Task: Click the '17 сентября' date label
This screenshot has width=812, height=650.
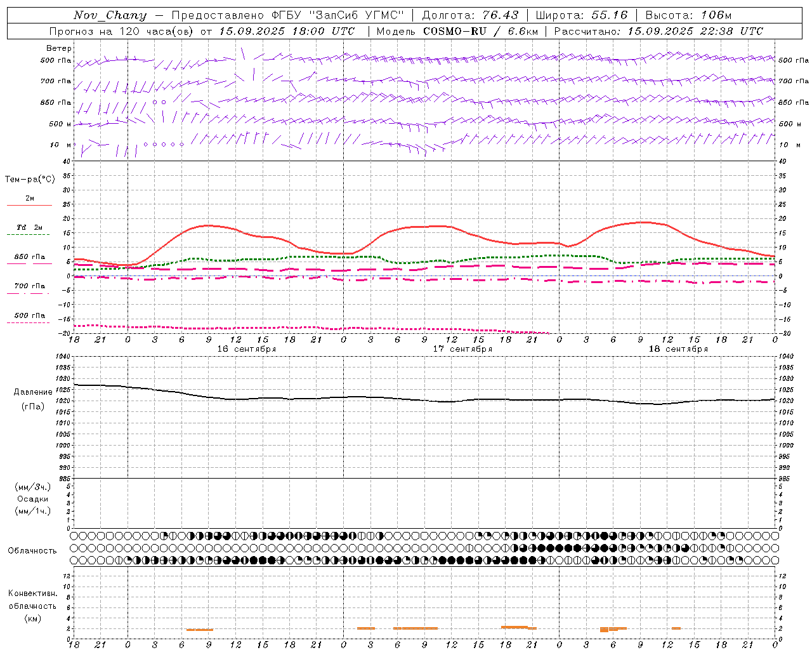Action: pos(462,349)
